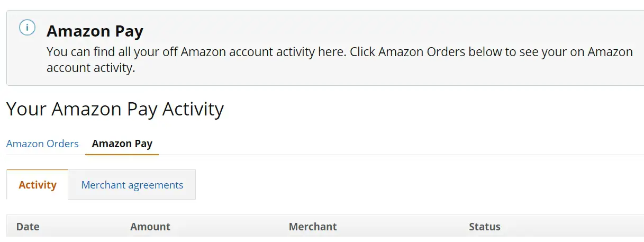This screenshot has height=242, width=644.
Task: Open the Merchant agreements tab
Action: click(x=132, y=185)
